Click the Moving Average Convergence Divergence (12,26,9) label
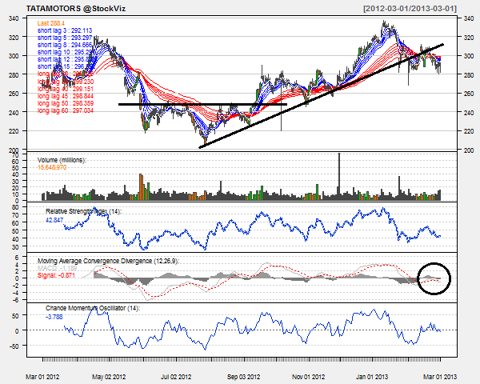Screen dimensions: 480x384 click(x=108, y=261)
